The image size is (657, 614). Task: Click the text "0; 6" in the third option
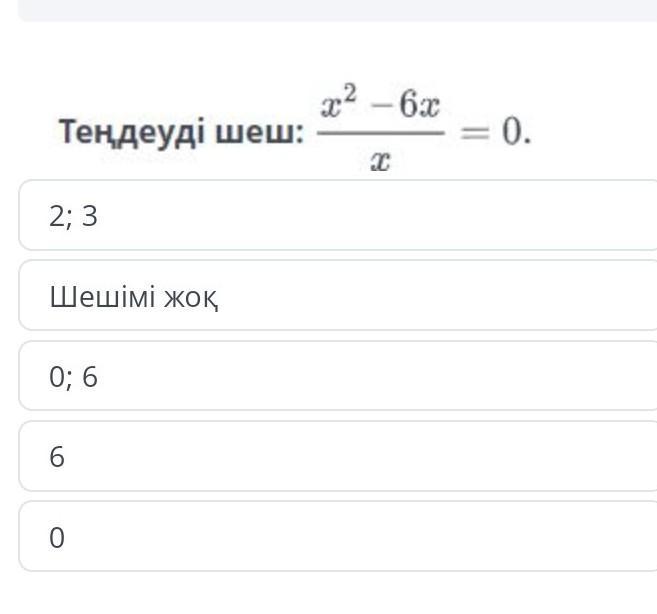click(73, 377)
